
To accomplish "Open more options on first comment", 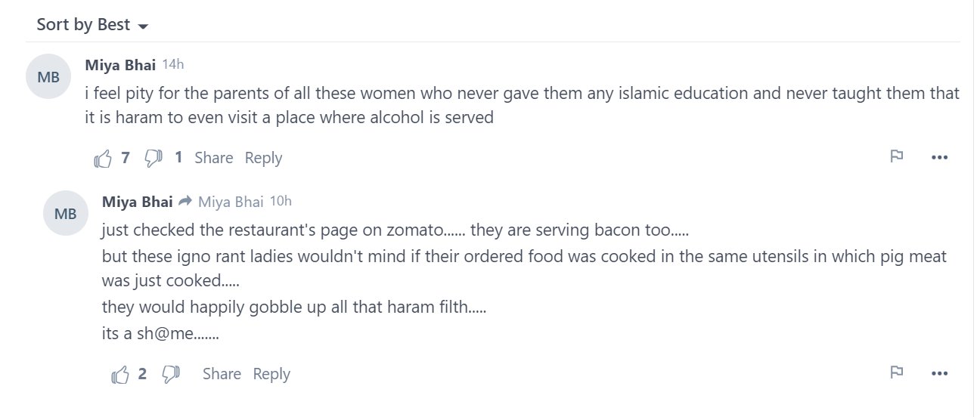I will [939, 157].
